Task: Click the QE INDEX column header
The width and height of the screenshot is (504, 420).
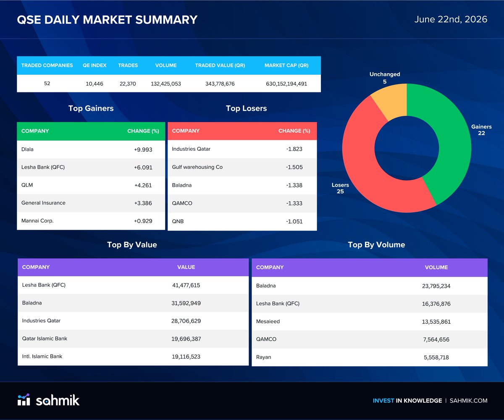Action: 94,66
